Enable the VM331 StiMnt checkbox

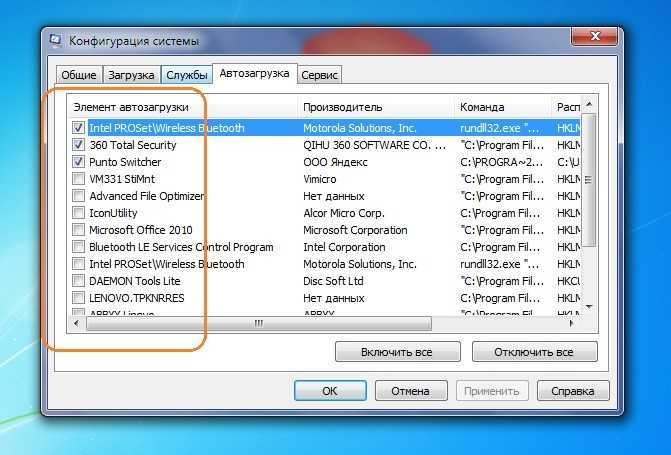(78, 178)
